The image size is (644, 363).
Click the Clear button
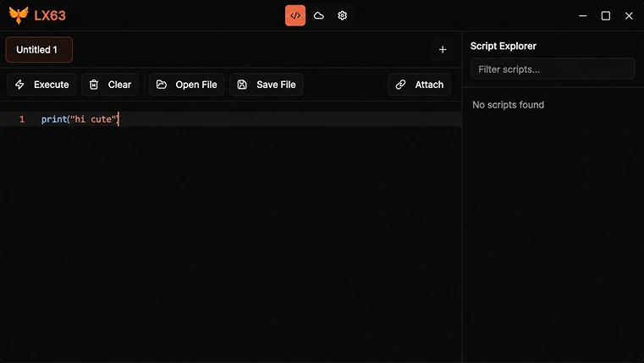(110, 85)
